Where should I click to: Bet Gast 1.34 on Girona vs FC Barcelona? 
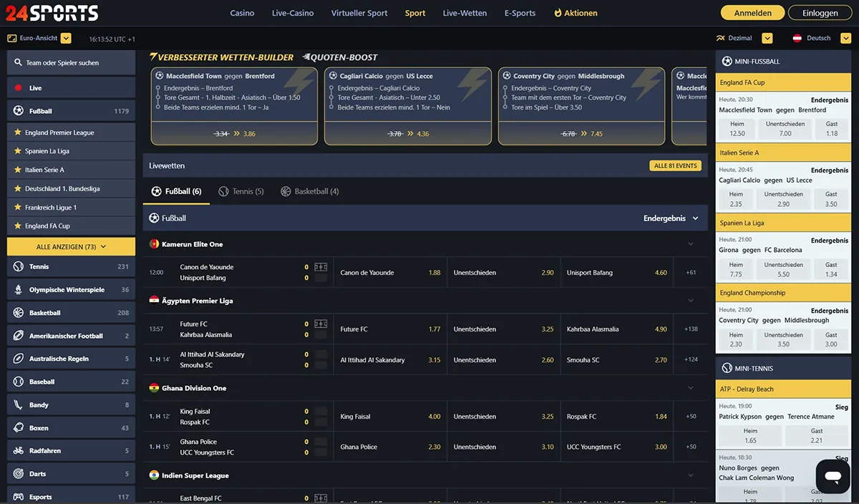[831, 269]
